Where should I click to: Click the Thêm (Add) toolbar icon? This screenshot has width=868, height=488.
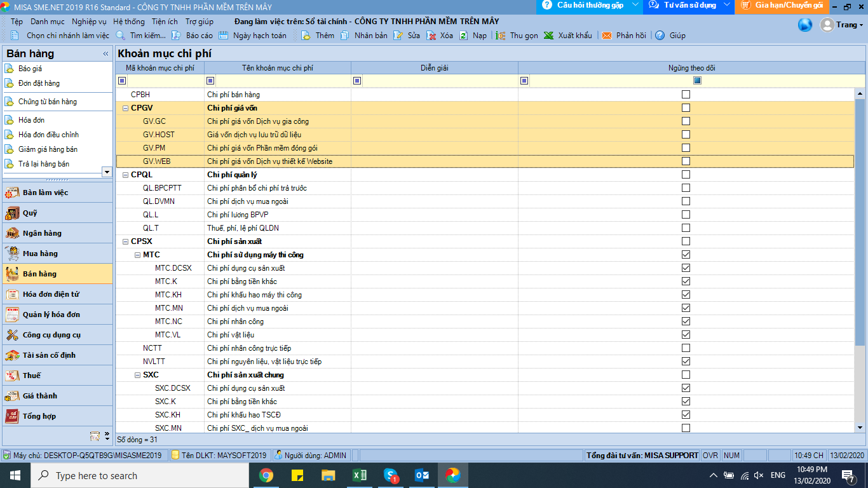306,36
